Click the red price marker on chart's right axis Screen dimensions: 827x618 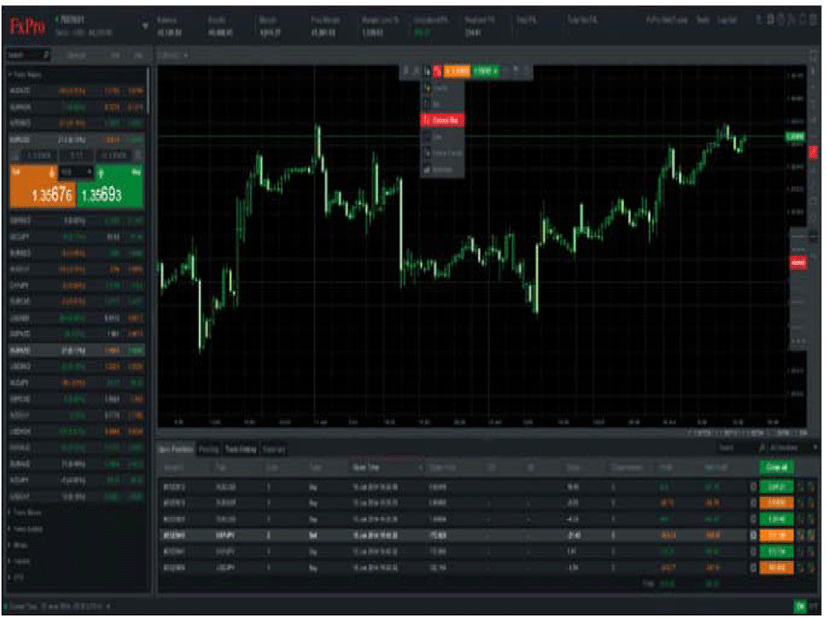point(798,262)
